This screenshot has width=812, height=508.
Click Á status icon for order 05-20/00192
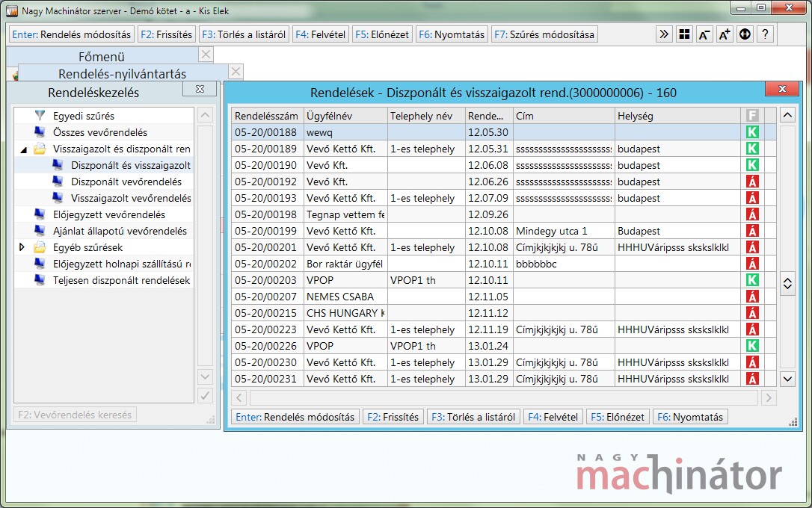tap(752, 182)
